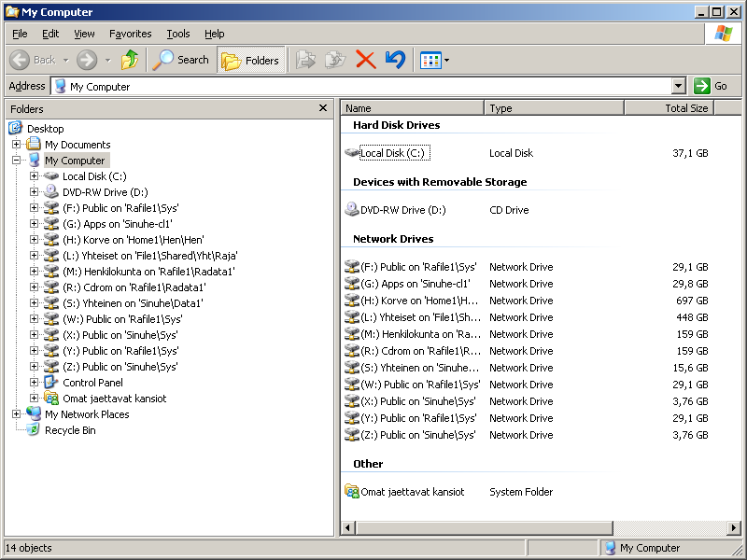Click (X:) Public drive icon in list
The height and width of the screenshot is (560, 747).
(x=352, y=401)
